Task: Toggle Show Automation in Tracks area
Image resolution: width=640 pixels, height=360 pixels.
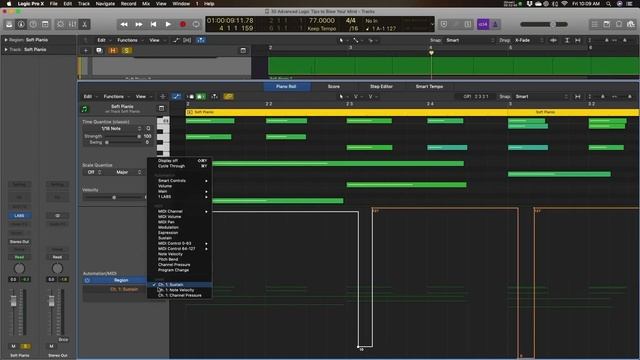Action: pyautogui.click(x=176, y=40)
